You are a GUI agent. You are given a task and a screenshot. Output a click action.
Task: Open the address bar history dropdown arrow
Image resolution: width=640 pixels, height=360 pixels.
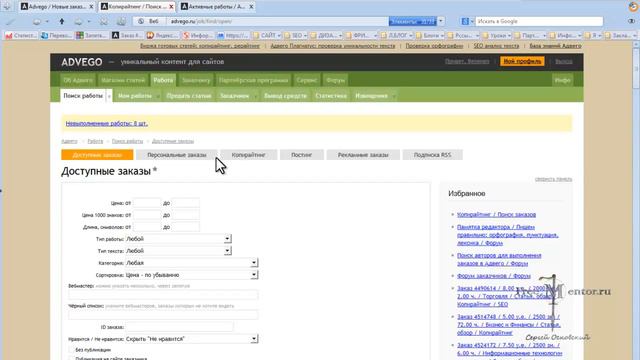click(x=440, y=21)
